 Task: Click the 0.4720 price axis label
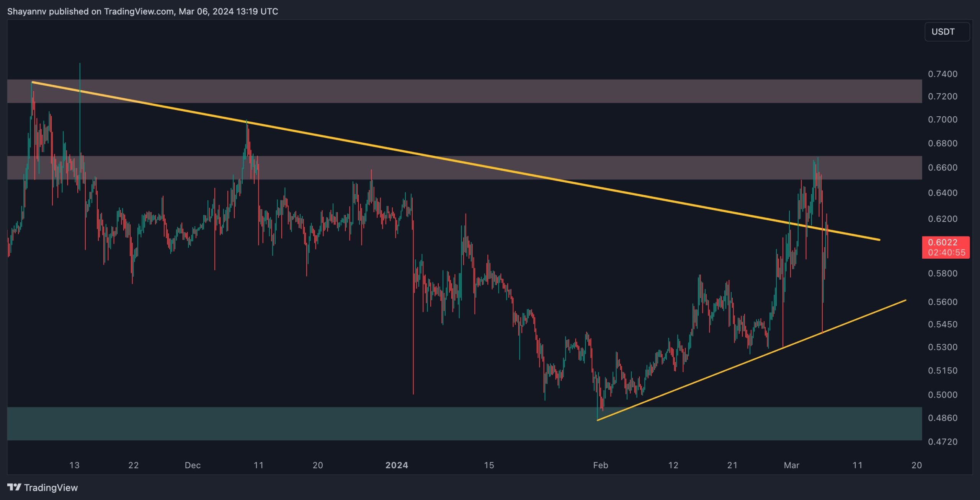tap(942, 442)
